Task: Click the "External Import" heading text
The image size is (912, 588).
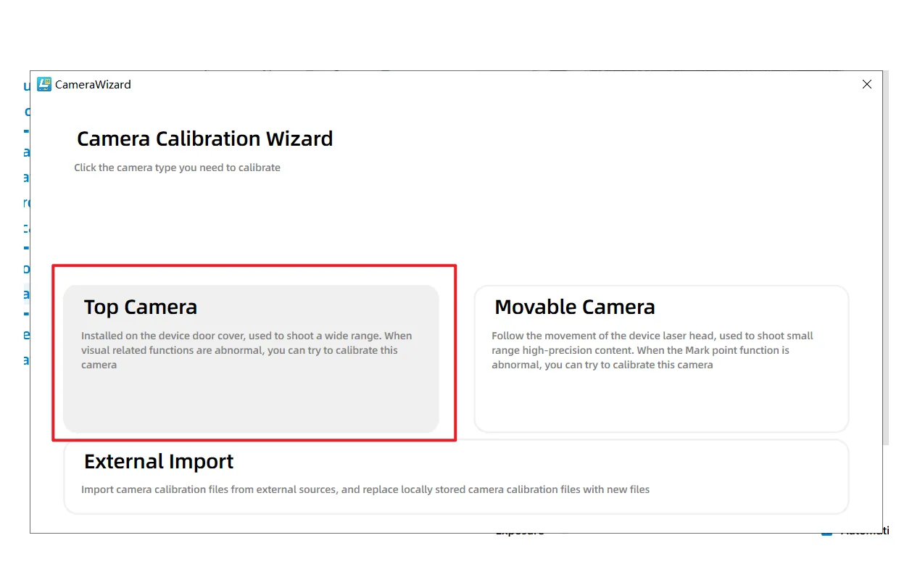Action: click(159, 462)
